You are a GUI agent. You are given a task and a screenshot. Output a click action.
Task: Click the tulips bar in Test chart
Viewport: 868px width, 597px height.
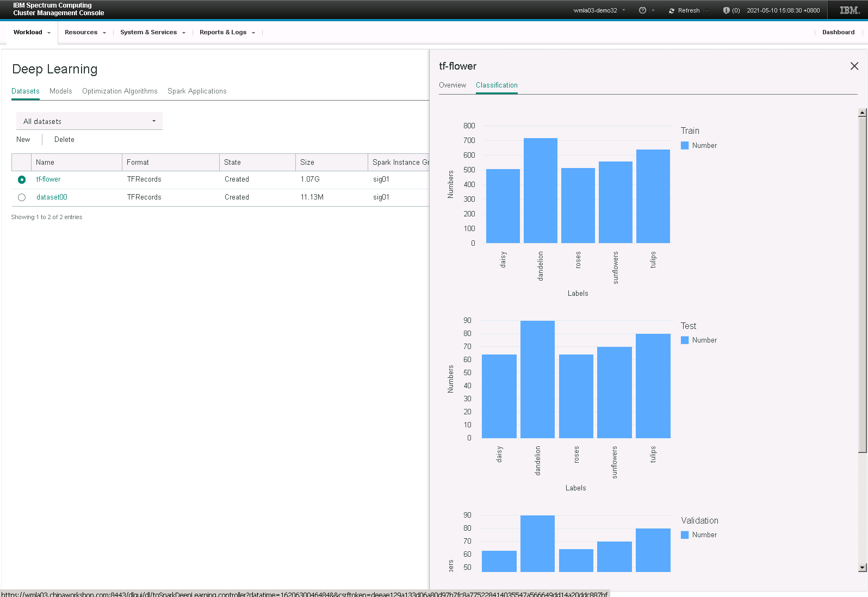653,386
